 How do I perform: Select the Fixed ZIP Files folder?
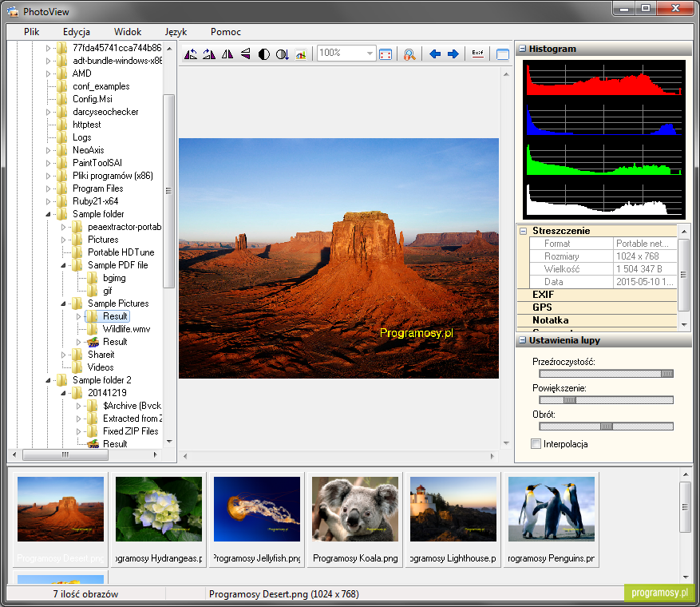(x=131, y=431)
